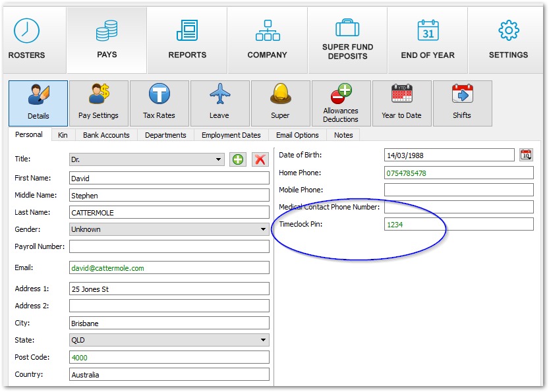Click the red delete title icon
The height and width of the screenshot is (392, 549).
coord(260,159)
